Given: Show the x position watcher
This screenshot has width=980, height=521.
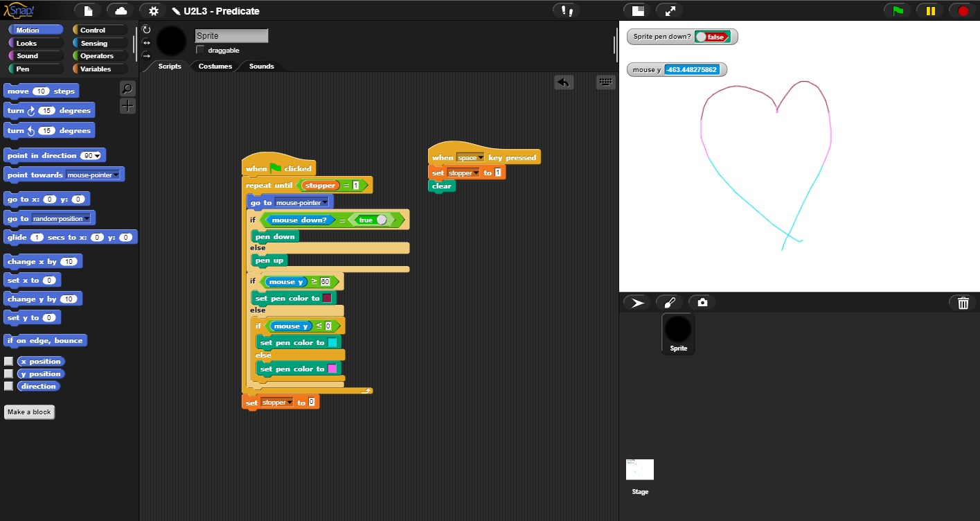Looking at the screenshot, I should pyautogui.click(x=8, y=361).
